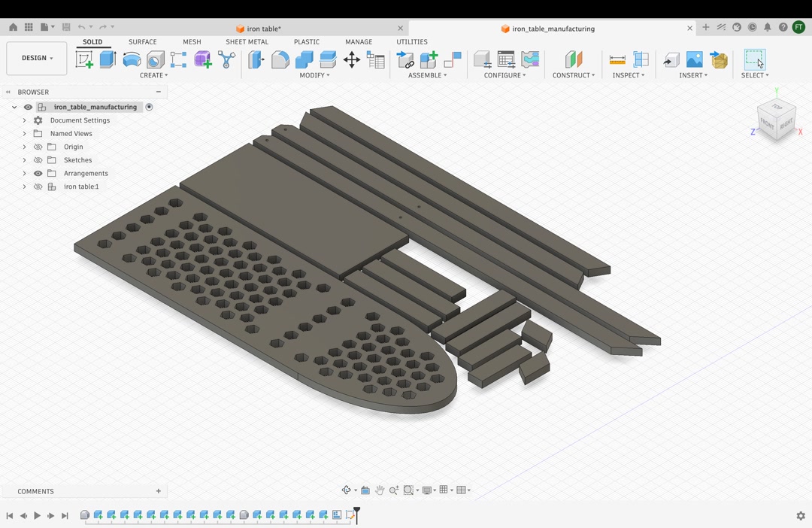Viewport: 812px width, 528px height.
Task: Select the Measure ruler tool
Action: [617, 59]
